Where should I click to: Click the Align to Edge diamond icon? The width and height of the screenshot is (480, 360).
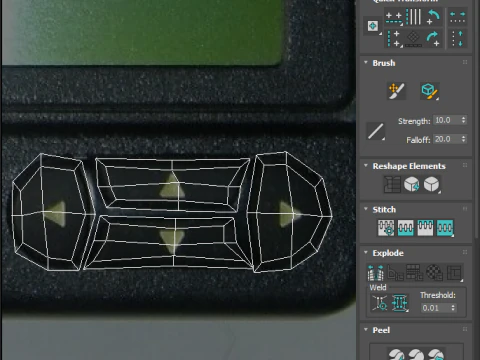(413, 39)
